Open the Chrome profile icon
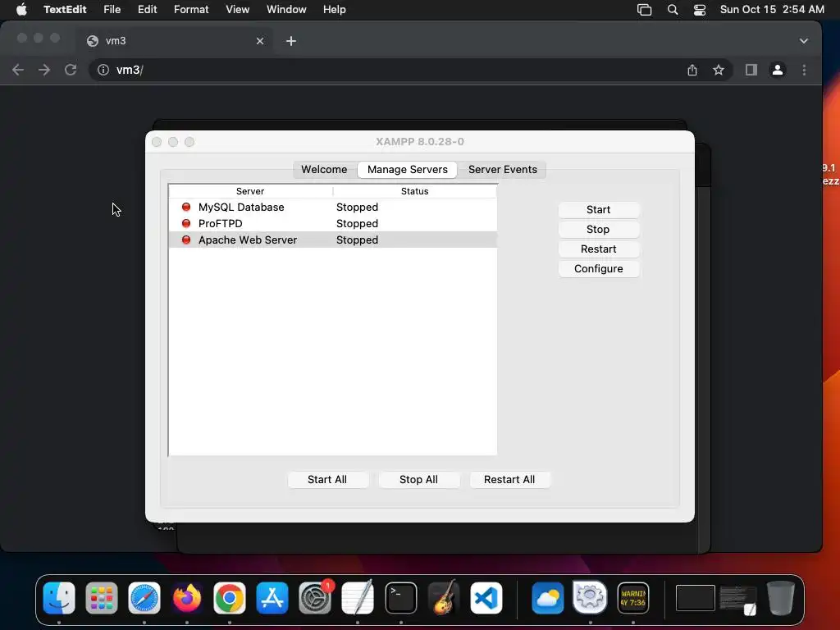840x630 pixels. click(778, 70)
